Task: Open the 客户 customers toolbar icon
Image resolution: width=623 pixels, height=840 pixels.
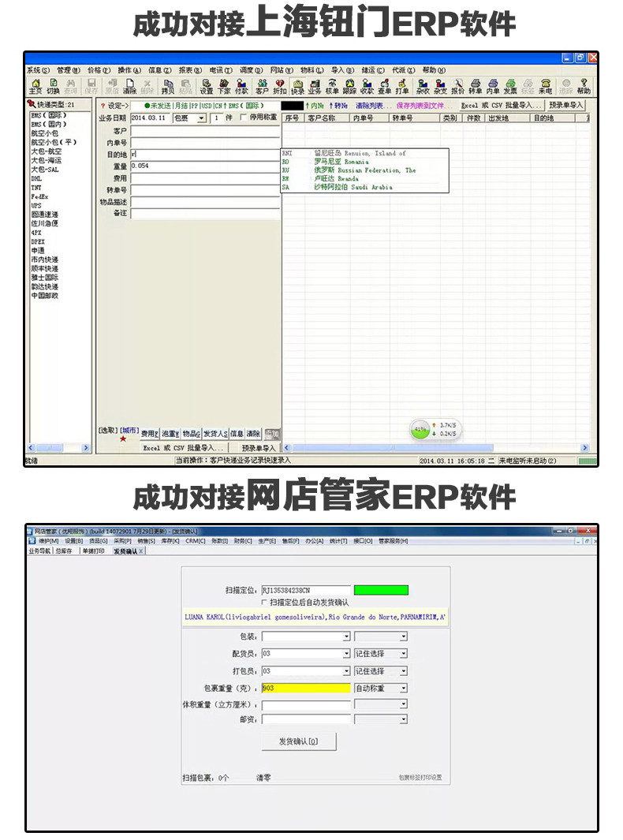Action: coord(262,86)
